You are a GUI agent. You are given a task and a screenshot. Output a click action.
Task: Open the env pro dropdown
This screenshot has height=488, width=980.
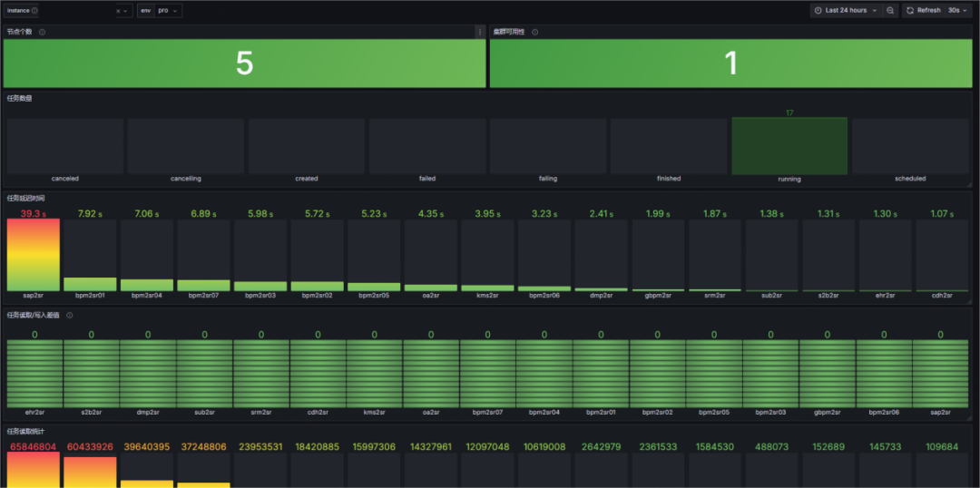tap(168, 11)
